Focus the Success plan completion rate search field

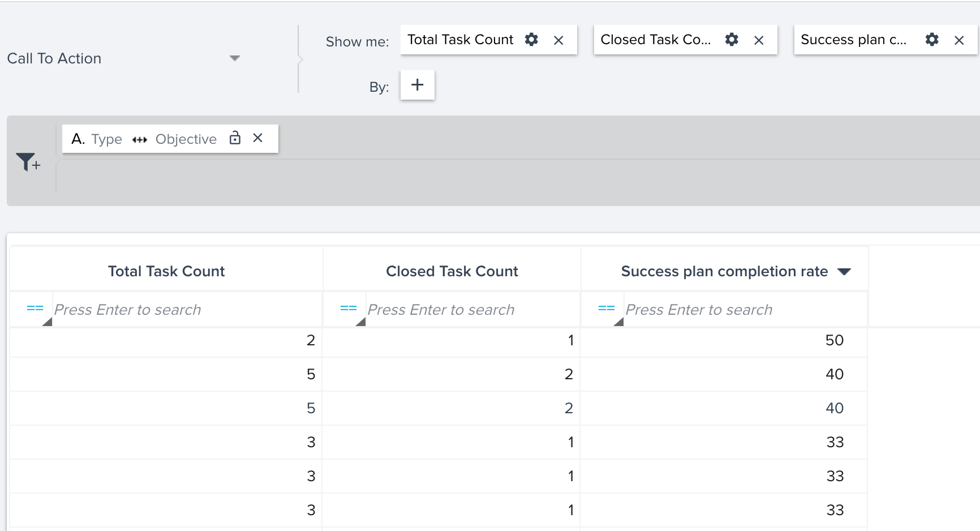click(x=745, y=310)
